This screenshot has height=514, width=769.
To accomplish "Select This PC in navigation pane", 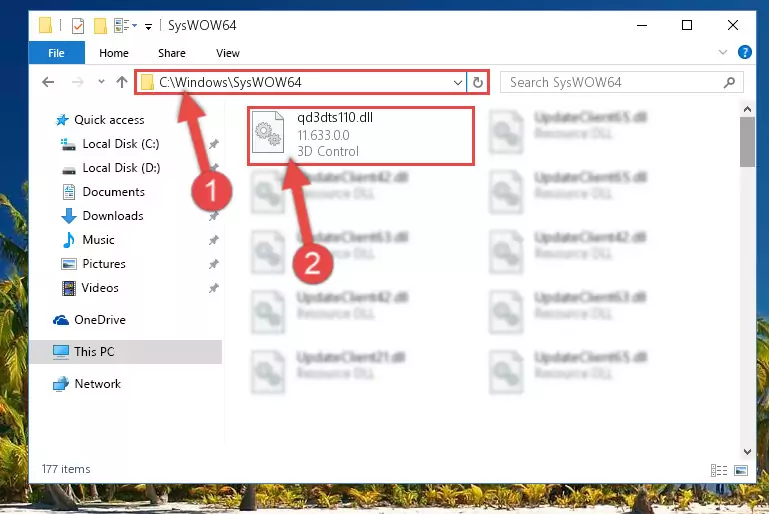I will [94, 352].
